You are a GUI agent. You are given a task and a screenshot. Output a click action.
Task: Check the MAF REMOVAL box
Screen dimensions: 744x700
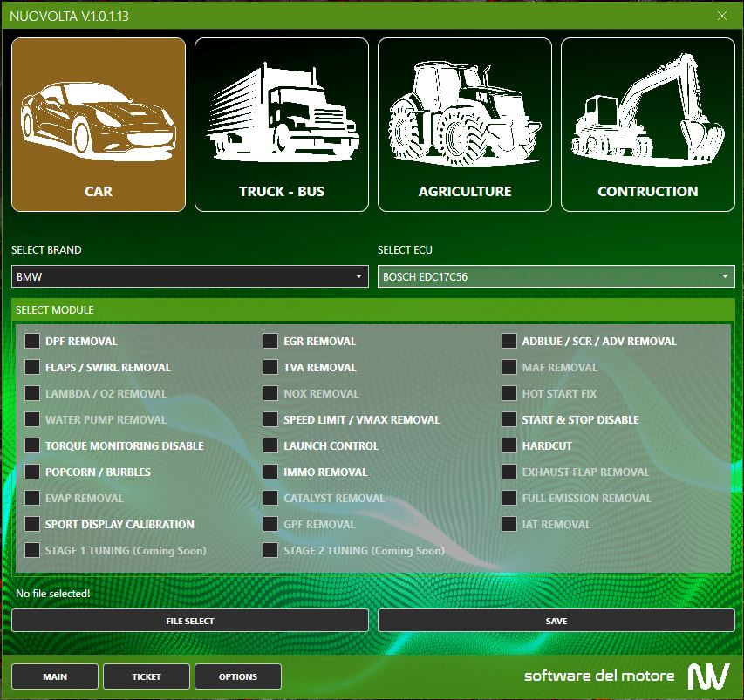(x=509, y=367)
